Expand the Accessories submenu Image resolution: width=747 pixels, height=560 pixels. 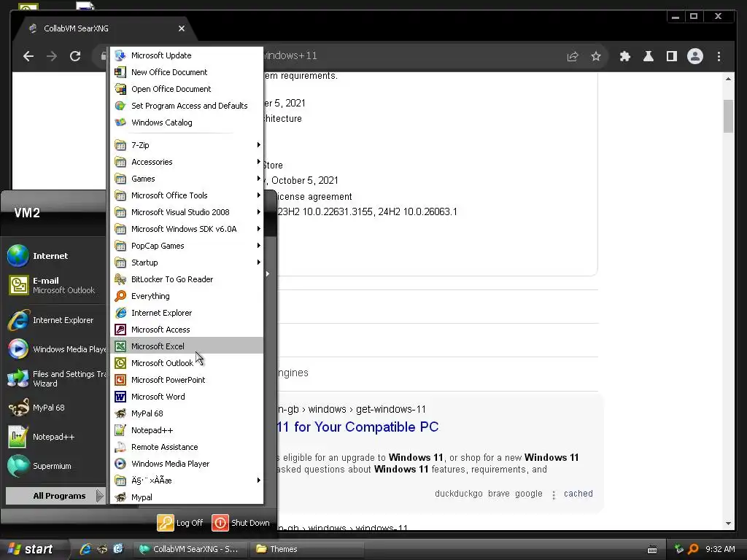[186, 162]
